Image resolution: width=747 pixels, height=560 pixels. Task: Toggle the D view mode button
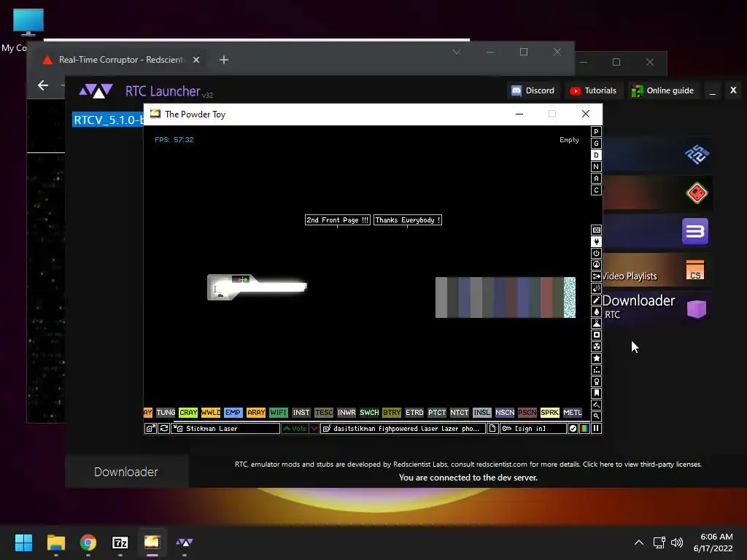tap(596, 155)
